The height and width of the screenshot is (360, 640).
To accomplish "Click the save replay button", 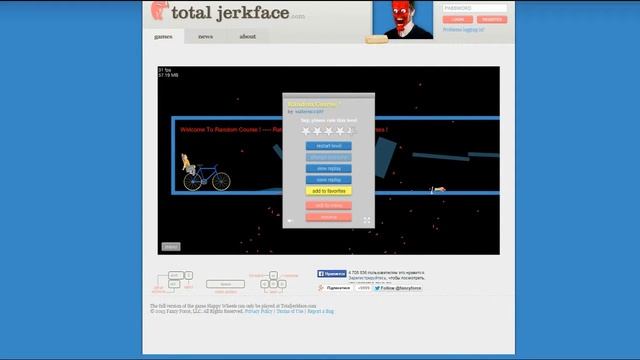I will (x=329, y=180).
